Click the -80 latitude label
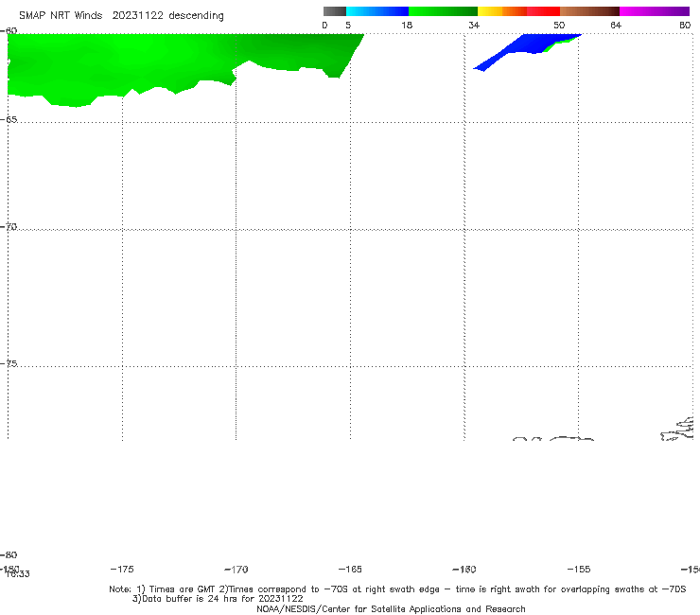The width and height of the screenshot is (700, 615). [9, 554]
